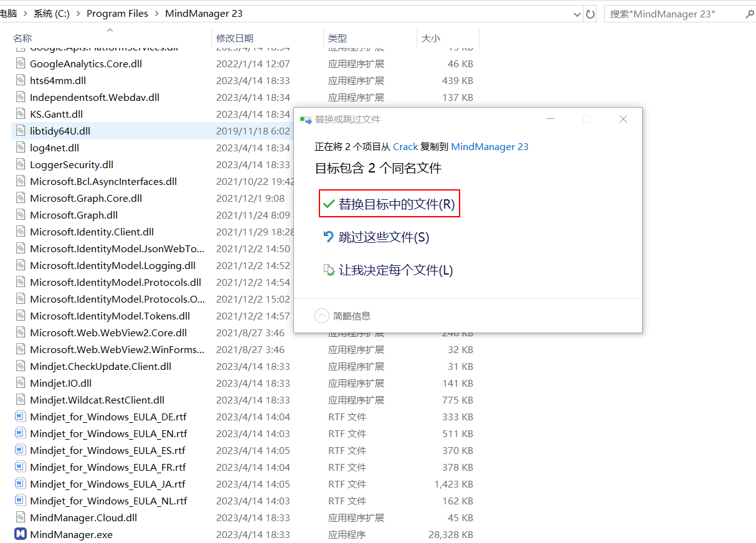
Task: Select the Microsoft.Graph.dll file icon
Action: tap(20, 215)
